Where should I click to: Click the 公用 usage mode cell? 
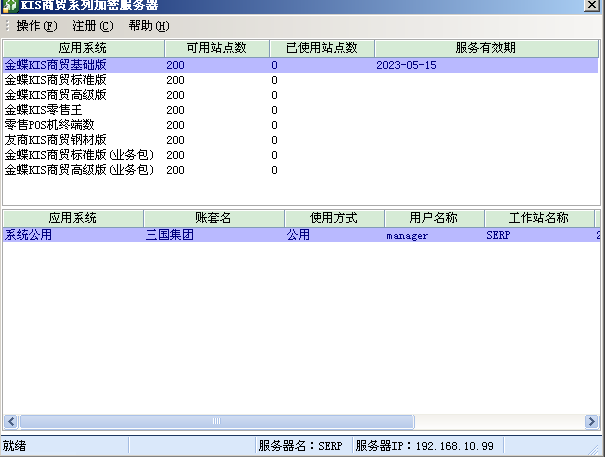(x=298, y=235)
